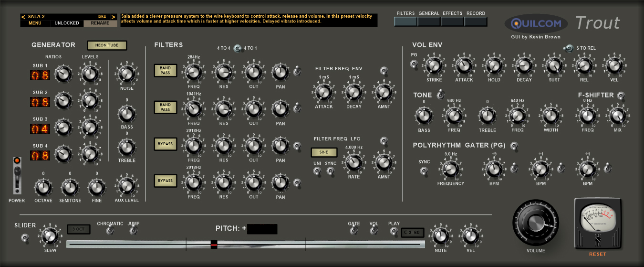Image resolution: width=644 pixels, height=267 pixels.
Task: Open the 3 OCT slider range selector
Action: coord(78,229)
